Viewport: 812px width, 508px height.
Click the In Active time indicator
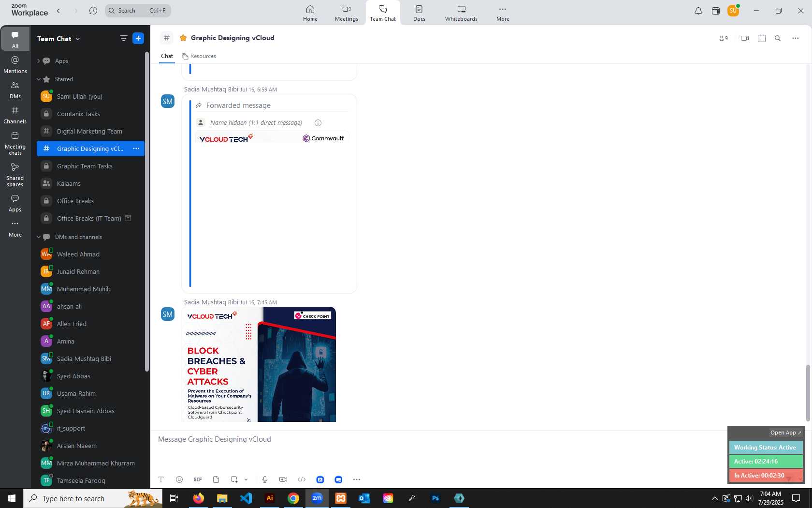(766, 476)
